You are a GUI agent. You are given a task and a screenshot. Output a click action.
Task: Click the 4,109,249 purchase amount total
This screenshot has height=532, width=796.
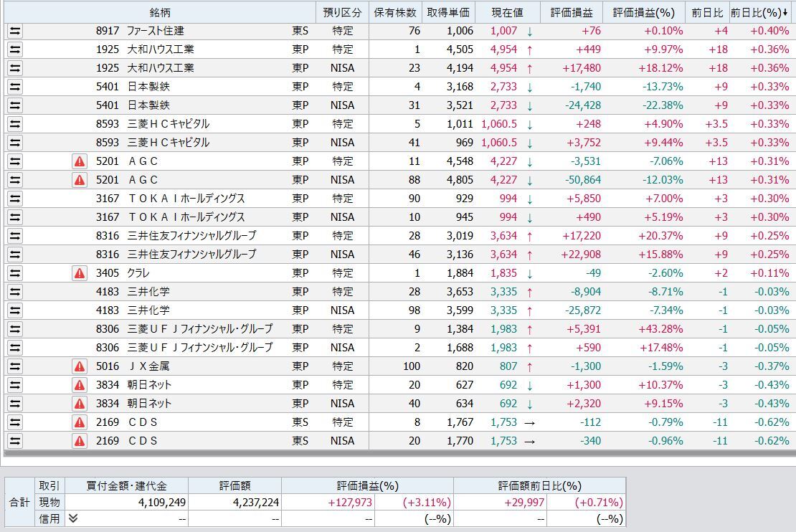pos(162,503)
